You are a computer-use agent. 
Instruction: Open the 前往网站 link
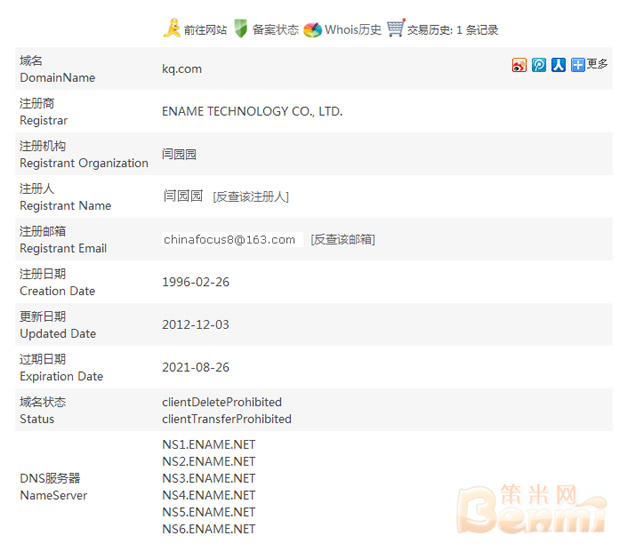coord(206,30)
